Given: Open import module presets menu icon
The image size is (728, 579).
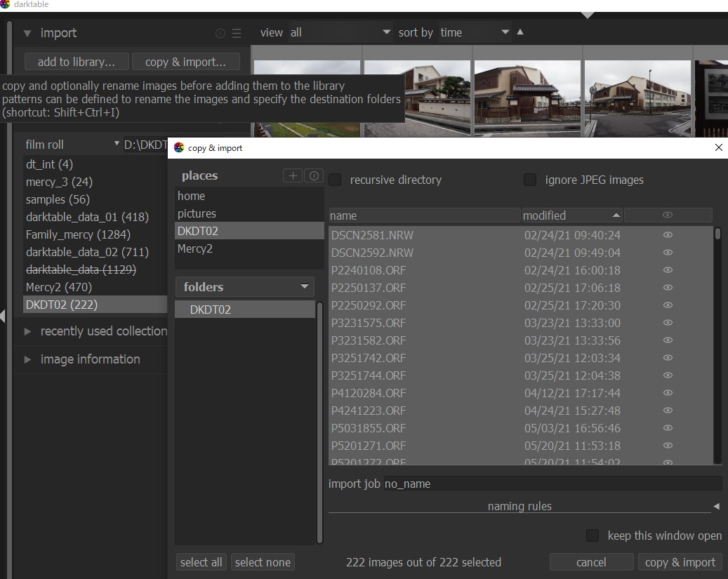Looking at the screenshot, I should 237,34.
